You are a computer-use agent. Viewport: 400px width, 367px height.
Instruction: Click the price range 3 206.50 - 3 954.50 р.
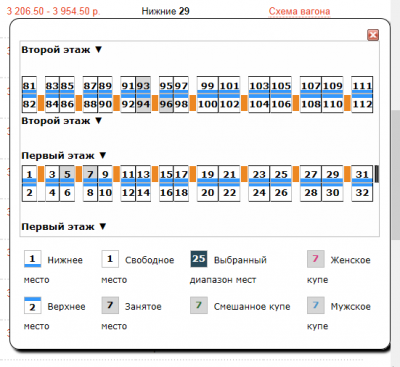pyautogui.click(x=53, y=11)
